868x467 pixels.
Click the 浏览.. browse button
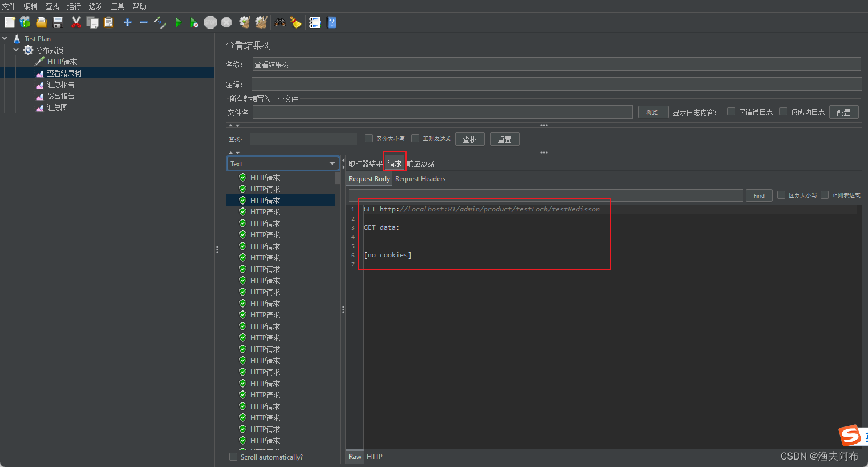[654, 112]
